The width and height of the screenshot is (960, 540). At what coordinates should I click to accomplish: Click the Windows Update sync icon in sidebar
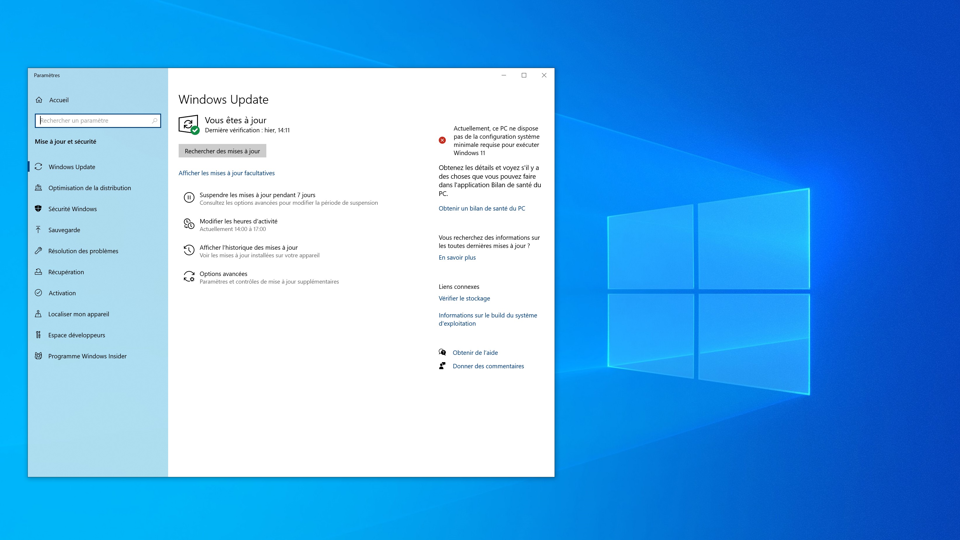pyautogui.click(x=39, y=167)
